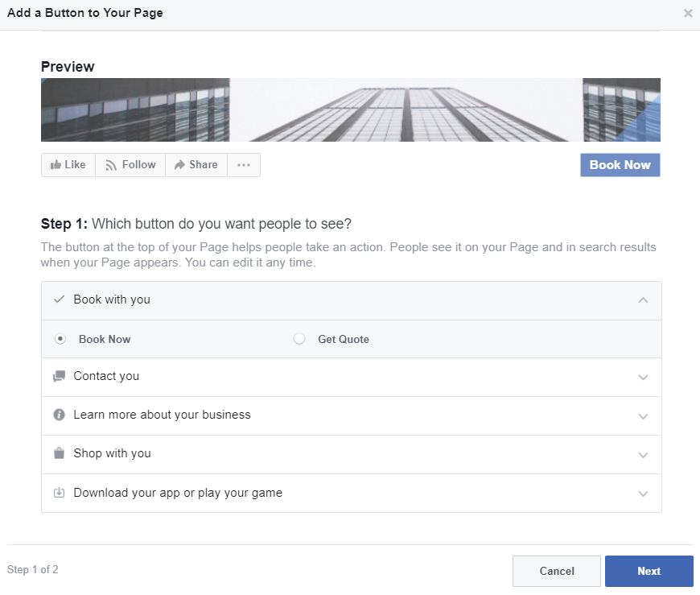Click the Contact you chat bubble icon
The image size is (700, 595).
[59, 376]
